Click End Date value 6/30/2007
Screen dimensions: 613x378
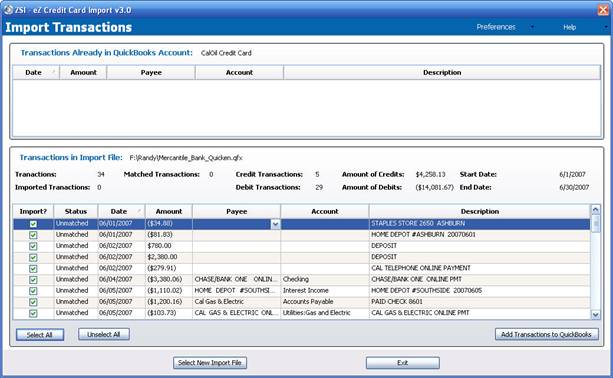pyautogui.click(x=574, y=187)
